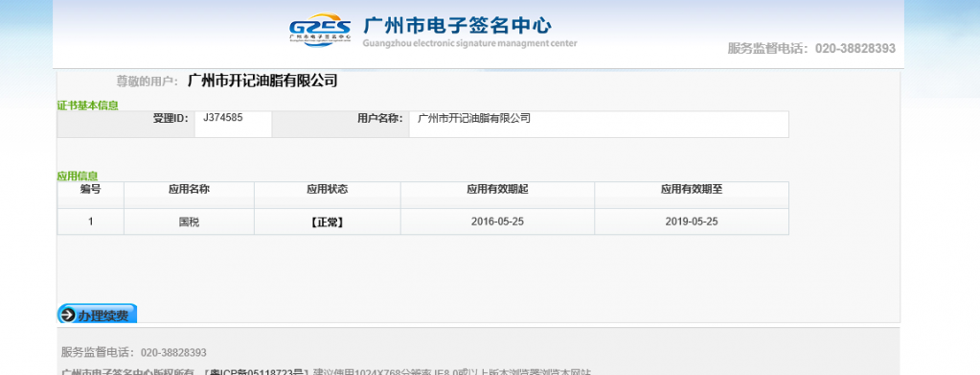
Task: Click the 广州市电子签名中心 header title
Action: click(x=458, y=26)
